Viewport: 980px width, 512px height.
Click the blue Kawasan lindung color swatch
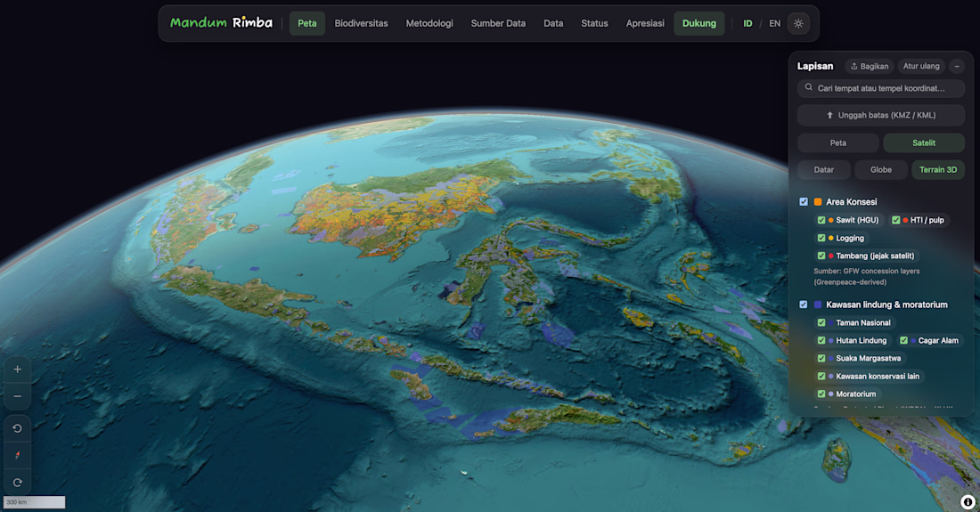tap(818, 305)
